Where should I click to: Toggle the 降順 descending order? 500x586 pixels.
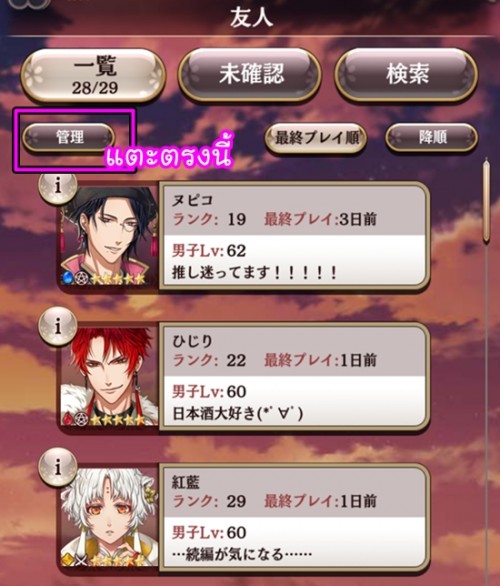coord(432,138)
